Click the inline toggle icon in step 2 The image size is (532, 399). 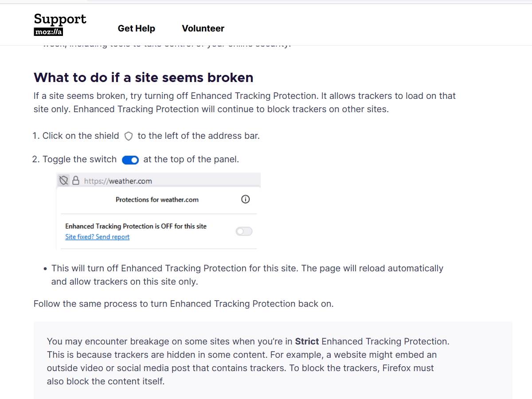[130, 160]
